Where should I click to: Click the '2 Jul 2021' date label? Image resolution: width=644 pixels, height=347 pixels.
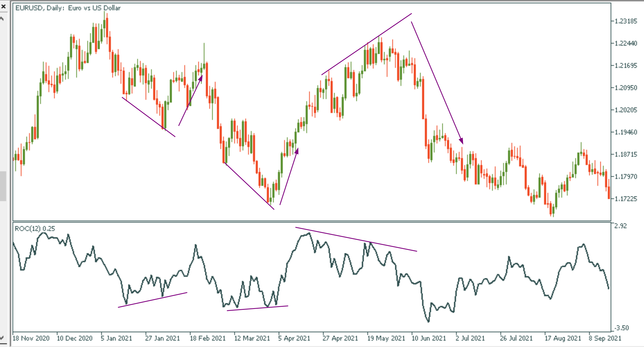(x=470, y=338)
